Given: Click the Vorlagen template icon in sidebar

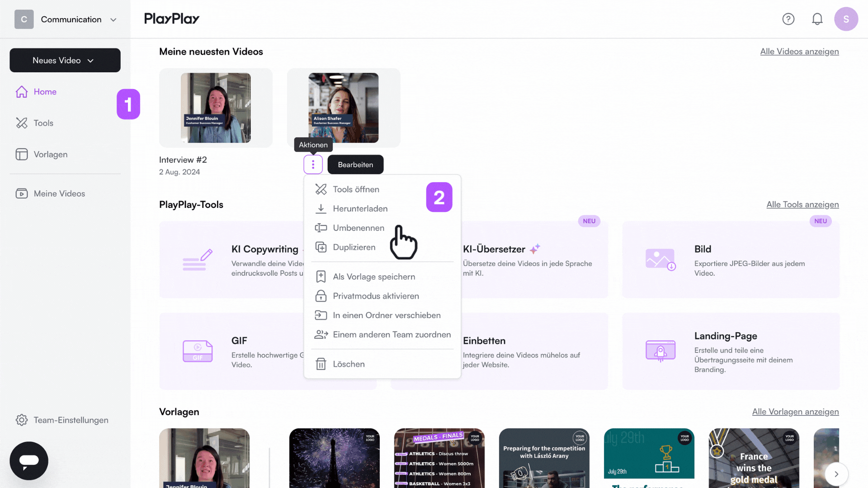Looking at the screenshot, I should pos(22,154).
